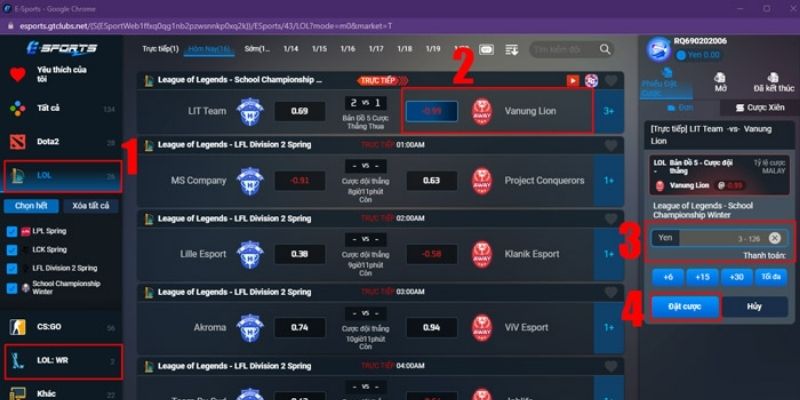The width and height of the screenshot is (800, 400).
Task: Pick MS Company odds -0.91
Action: click(299, 181)
